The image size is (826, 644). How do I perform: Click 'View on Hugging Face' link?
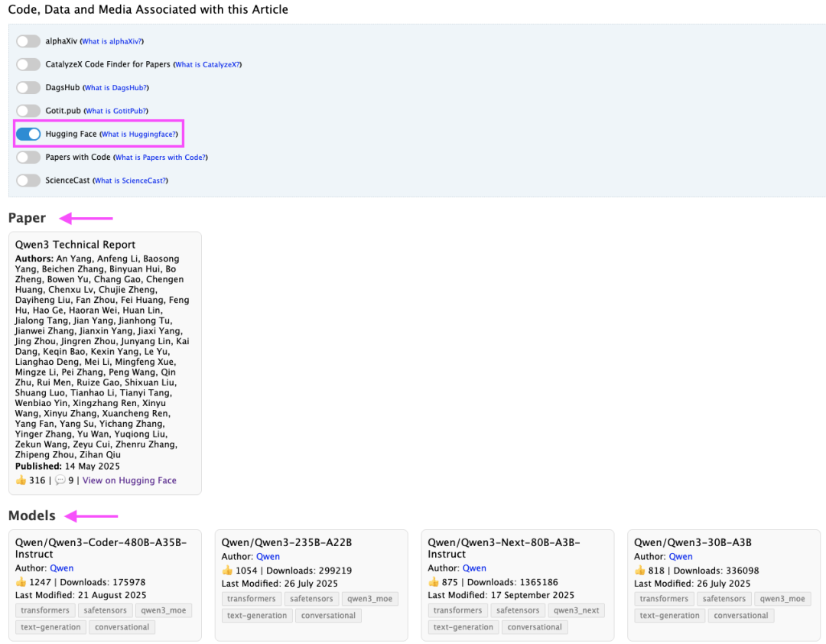129,480
